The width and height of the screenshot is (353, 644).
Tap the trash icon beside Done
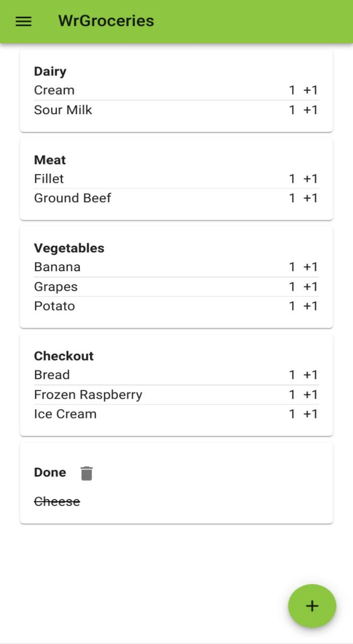point(85,473)
